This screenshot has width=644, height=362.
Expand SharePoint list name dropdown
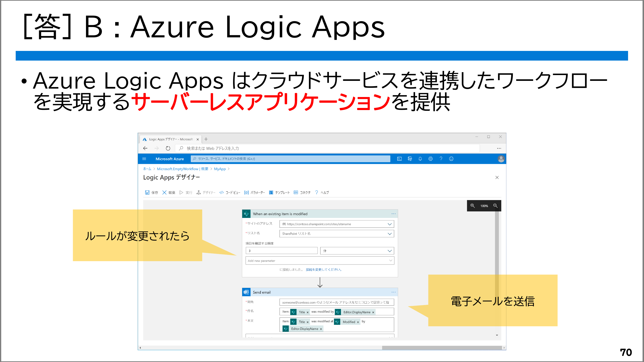coord(389,234)
